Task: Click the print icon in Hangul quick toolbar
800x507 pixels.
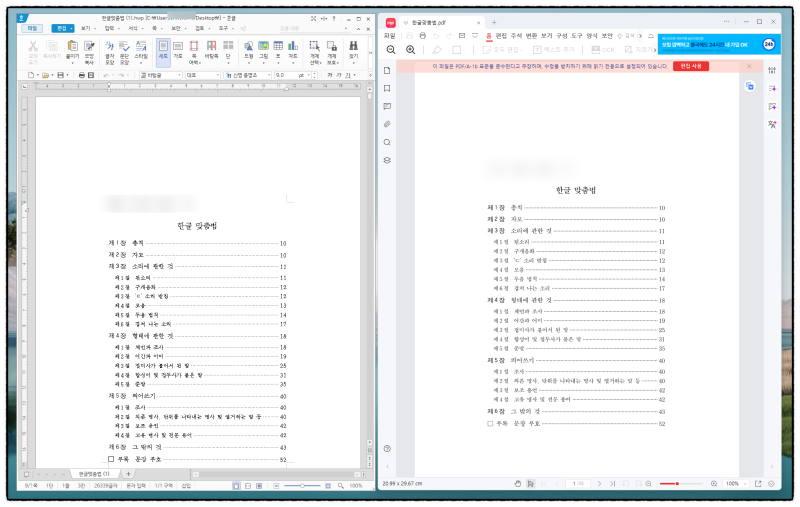Action: (82, 75)
